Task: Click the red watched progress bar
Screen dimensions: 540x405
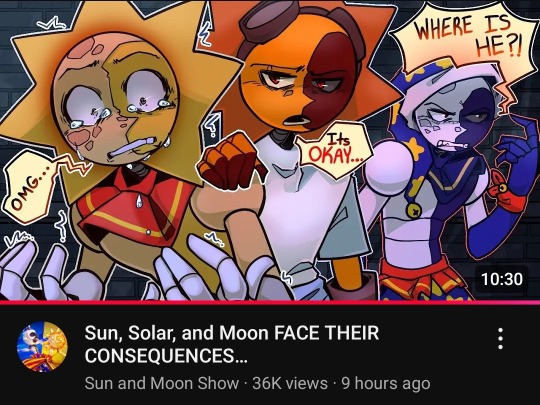Action: tap(270, 302)
